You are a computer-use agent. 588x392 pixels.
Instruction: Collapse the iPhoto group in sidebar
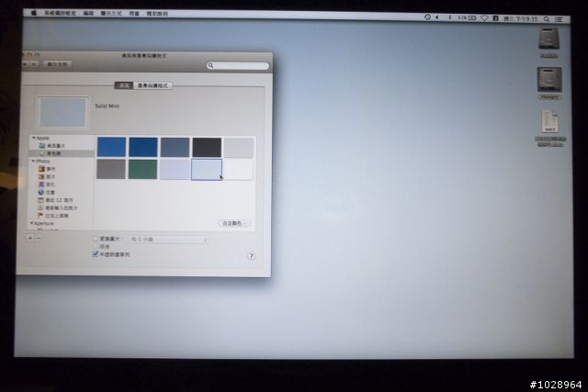(x=33, y=162)
